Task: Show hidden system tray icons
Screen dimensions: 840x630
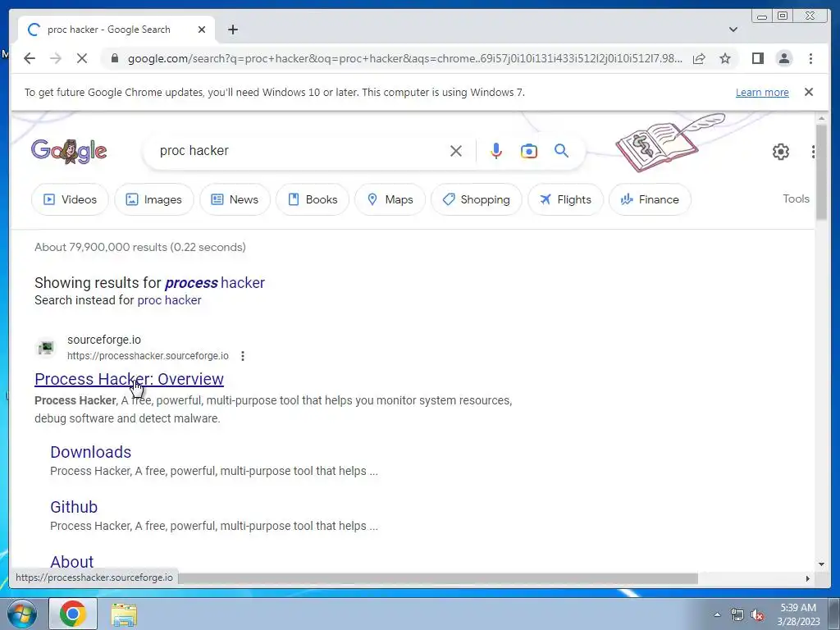Action: click(x=717, y=614)
